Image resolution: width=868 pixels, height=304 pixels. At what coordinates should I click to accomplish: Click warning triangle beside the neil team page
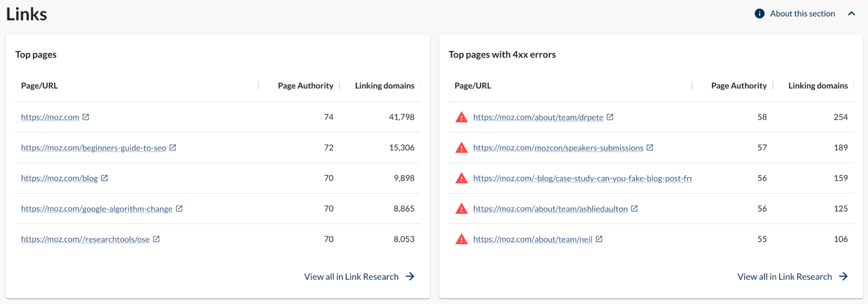461,239
